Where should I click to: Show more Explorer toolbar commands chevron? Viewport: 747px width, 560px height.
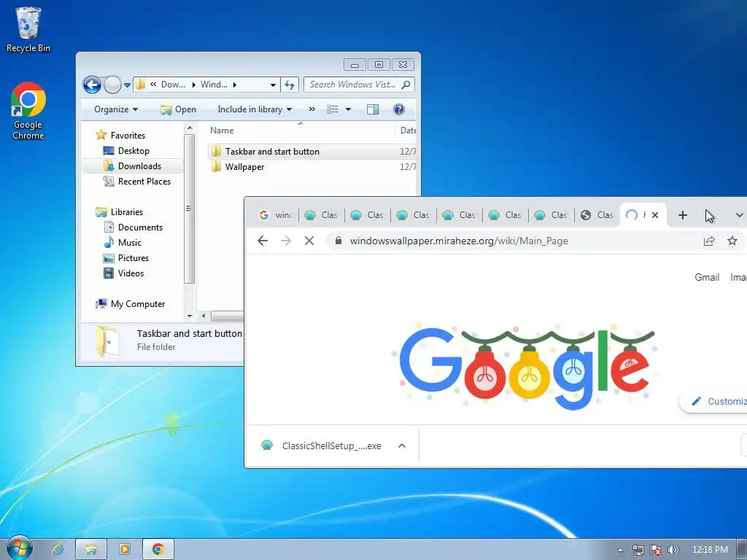pyautogui.click(x=312, y=109)
